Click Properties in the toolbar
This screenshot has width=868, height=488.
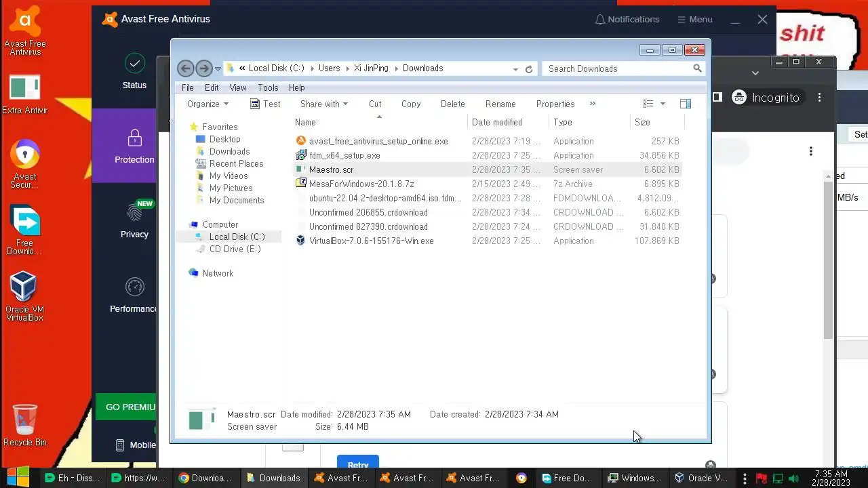[555, 104]
